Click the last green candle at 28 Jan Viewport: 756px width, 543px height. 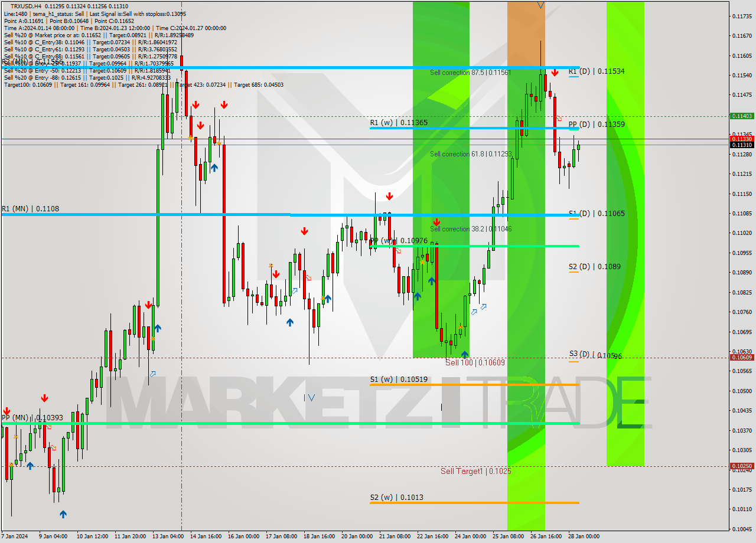pyautogui.click(x=578, y=147)
